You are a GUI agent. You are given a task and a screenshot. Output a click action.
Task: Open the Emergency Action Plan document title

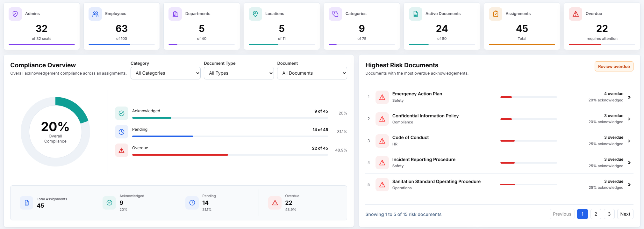point(417,94)
